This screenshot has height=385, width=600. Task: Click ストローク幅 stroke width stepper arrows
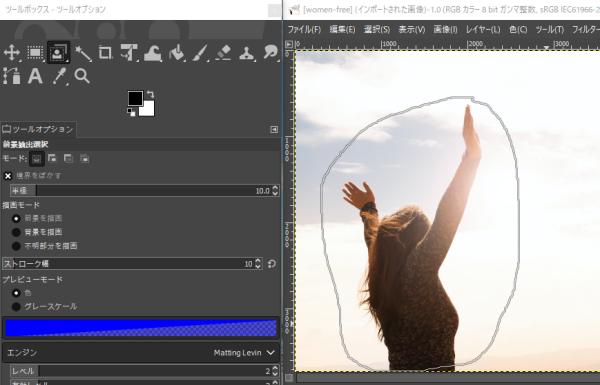(x=258, y=264)
